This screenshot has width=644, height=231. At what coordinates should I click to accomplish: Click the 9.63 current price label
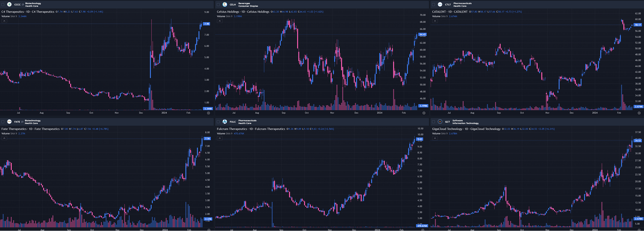[420, 139]
